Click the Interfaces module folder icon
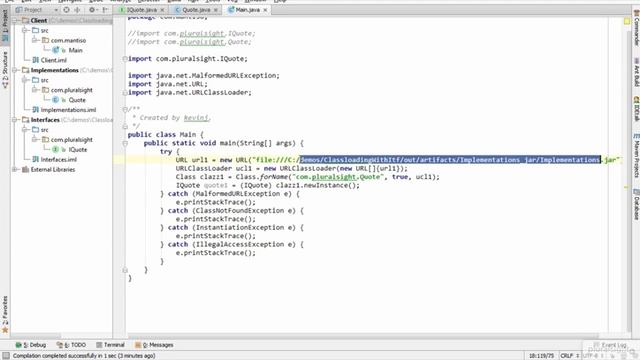 25,120
